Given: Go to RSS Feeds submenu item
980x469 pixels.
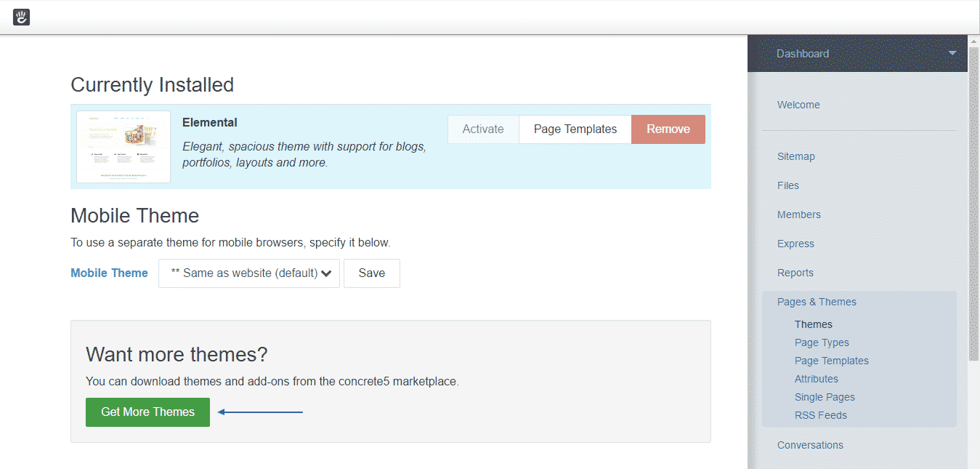Looking at the screenshot, I should tap(820, 415).
